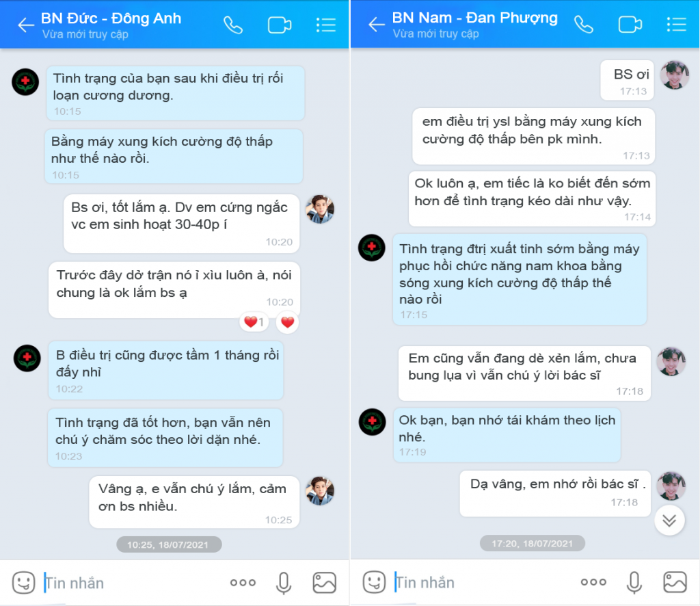This screenshot has width=700, height=606.
Task: Jump to latest message with down chevrons
Action: 669,521
